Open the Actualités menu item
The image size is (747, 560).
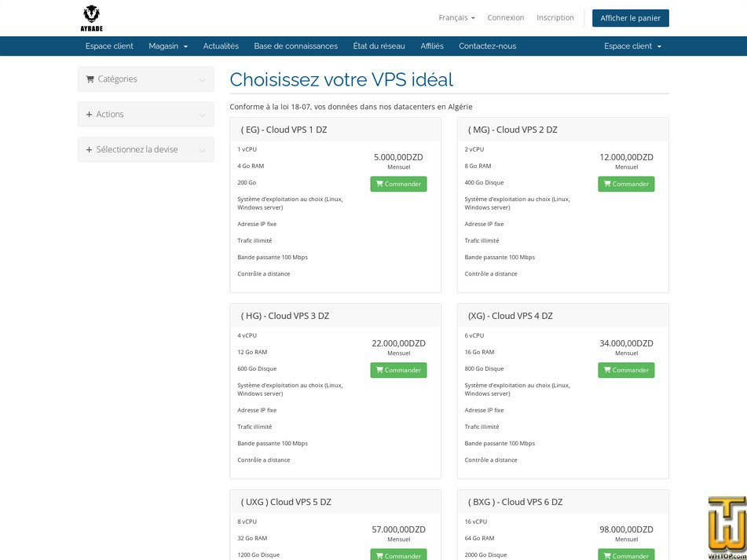pos(221,46)
